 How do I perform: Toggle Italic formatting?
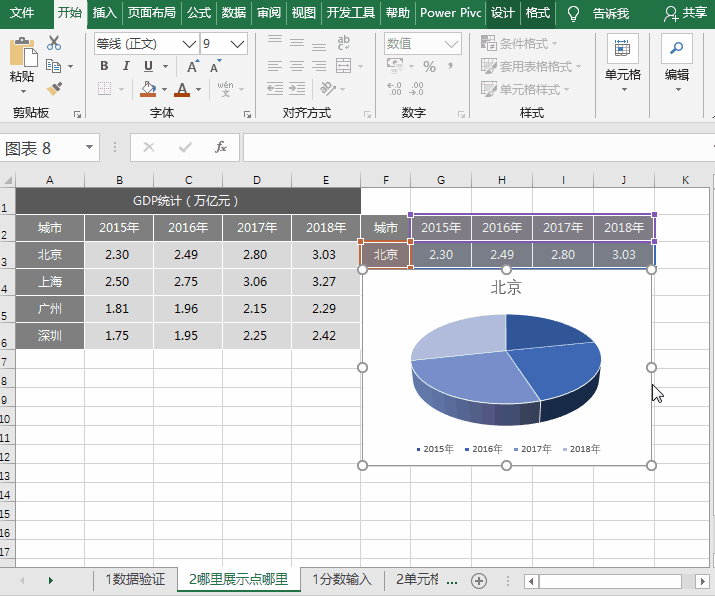click(126, 66)
